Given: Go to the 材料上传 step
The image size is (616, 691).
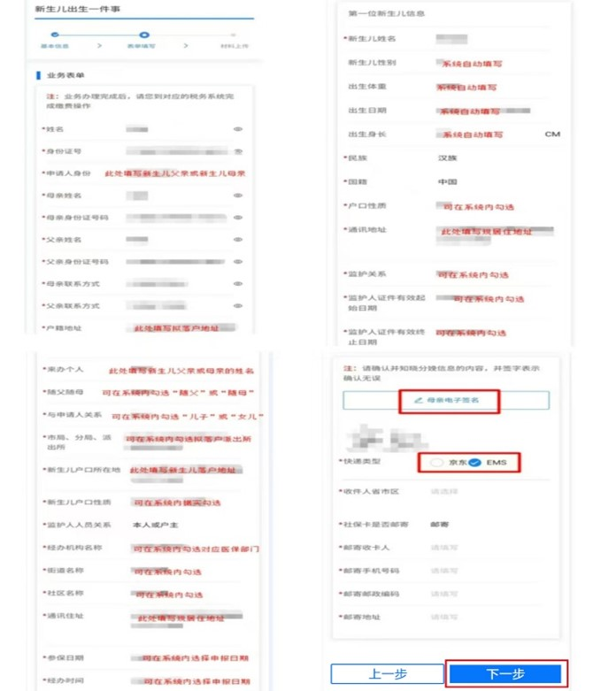Looking at the screenshot, I should tap(235, 39).
